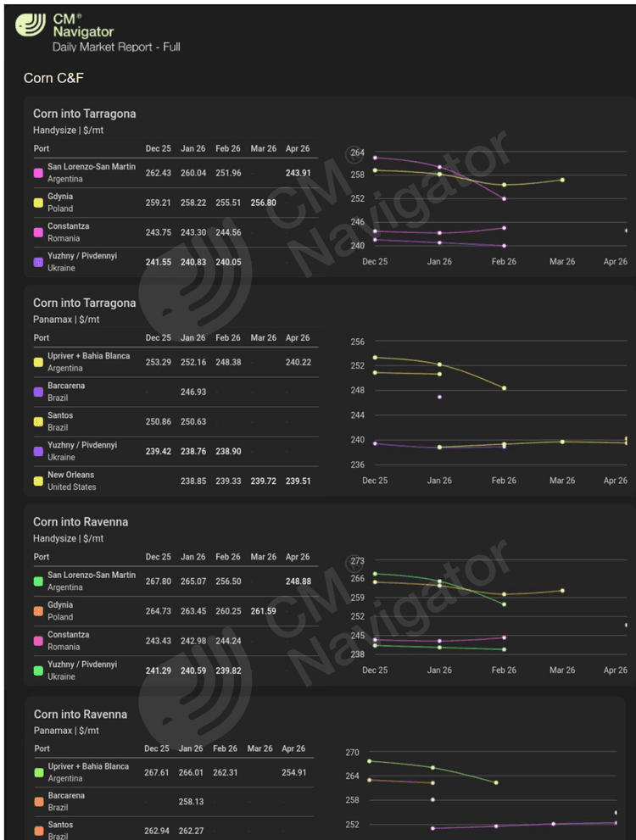Select yellow marker next to Gdynia in Tarragona table
This screenshot has width=636, height=840.
click(x=38, y=203)
